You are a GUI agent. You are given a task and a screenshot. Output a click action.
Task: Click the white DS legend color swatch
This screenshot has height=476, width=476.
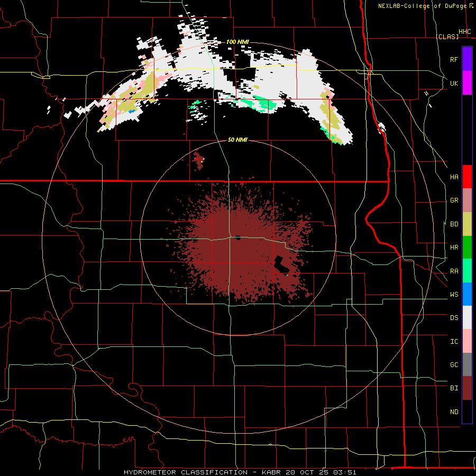pyautogui.click(x=467, y=317)
